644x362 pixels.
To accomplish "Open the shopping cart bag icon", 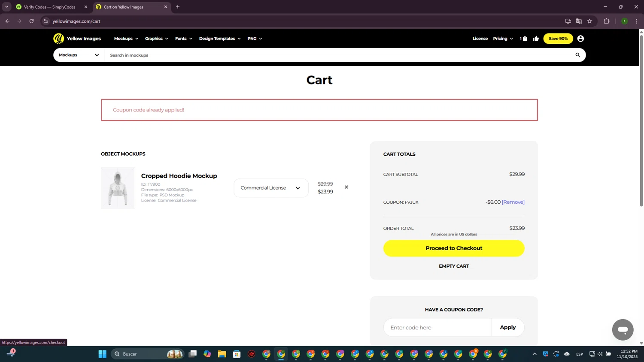I will click(525, 39).
